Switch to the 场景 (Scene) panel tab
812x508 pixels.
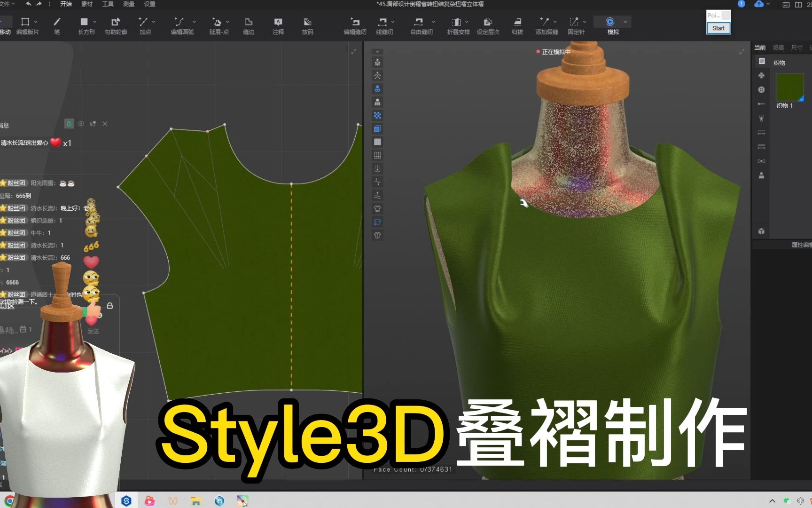[x=779, y=48]
